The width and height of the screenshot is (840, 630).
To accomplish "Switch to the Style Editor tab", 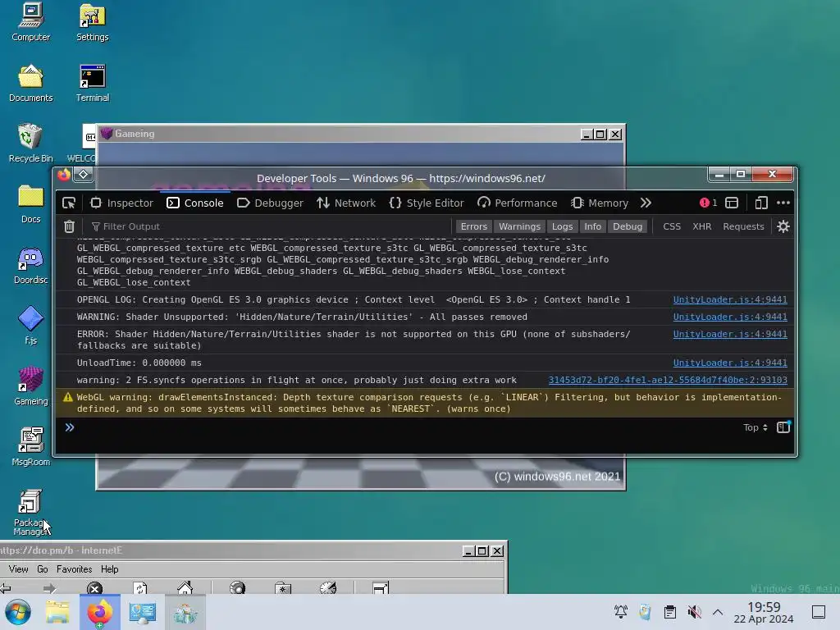I will [x=427, y=203].
